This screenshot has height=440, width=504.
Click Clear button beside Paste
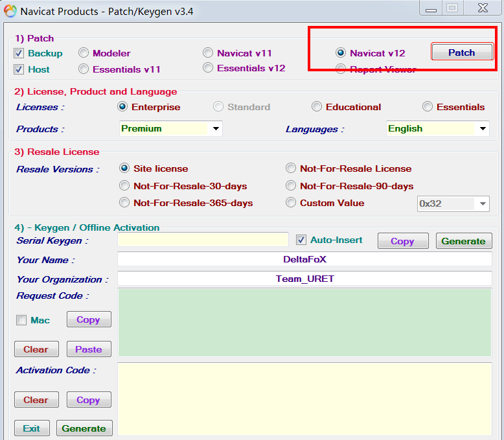click(x=37, y=349)
